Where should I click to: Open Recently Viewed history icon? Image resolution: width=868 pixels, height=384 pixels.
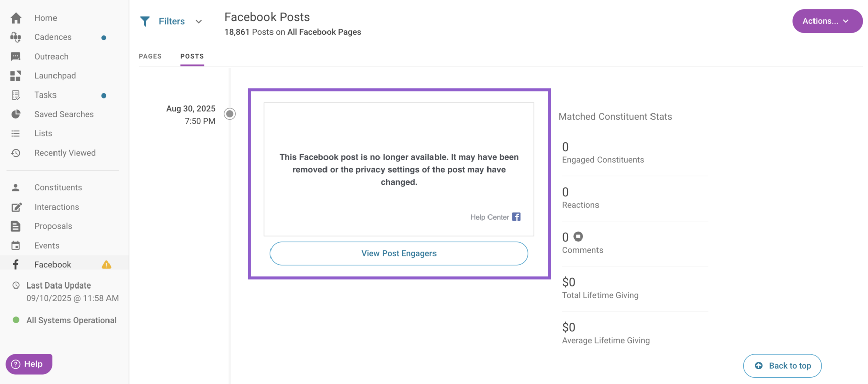pyautogui.click(x=16, y=153)
